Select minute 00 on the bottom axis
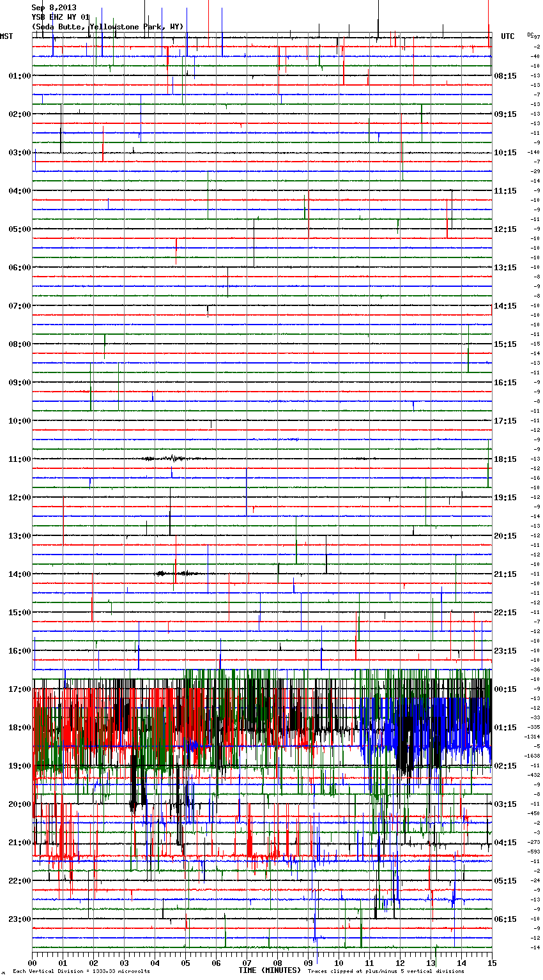543x980 pixels. point(32,963)
